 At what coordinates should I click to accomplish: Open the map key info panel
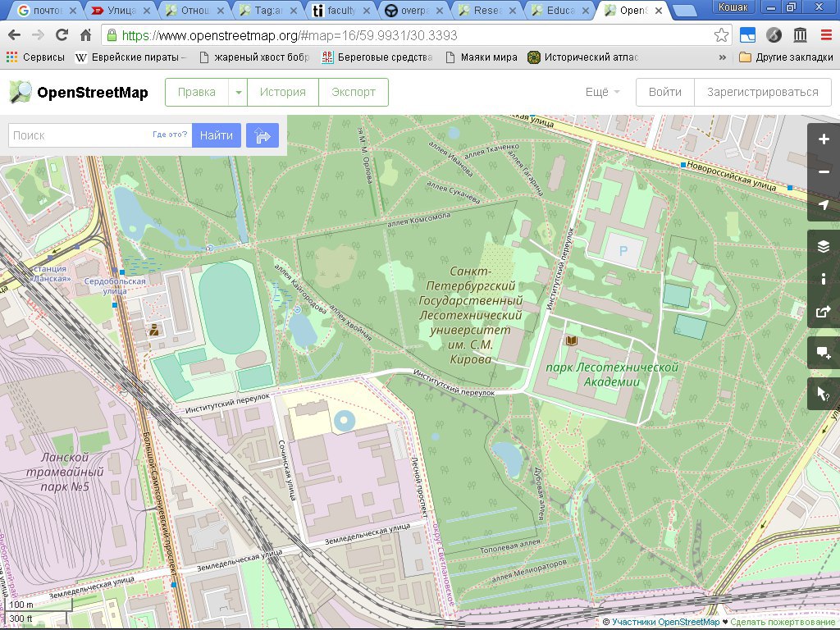(824, 279)
